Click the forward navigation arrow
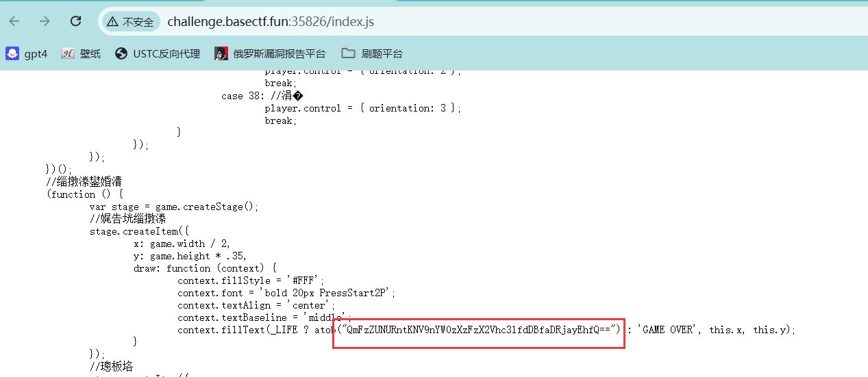Viewport: 868px width, 377px height. [45, 21]
